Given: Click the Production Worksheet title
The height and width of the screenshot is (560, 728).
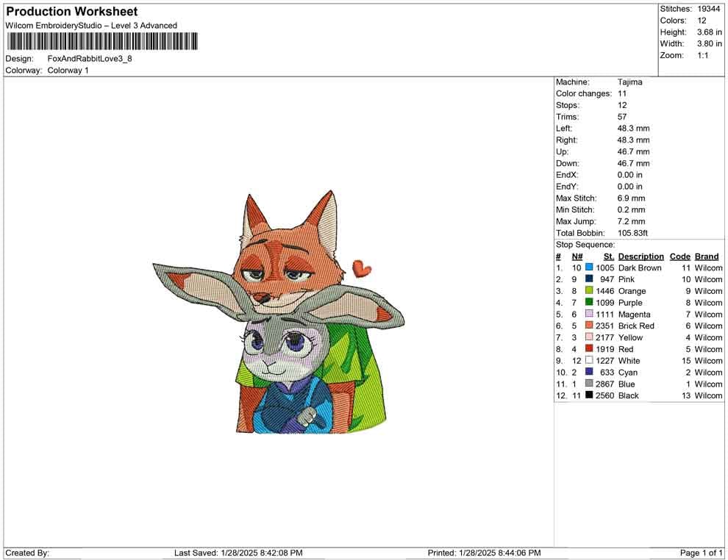Looking at the screenshot, I should tap(72, 12).
